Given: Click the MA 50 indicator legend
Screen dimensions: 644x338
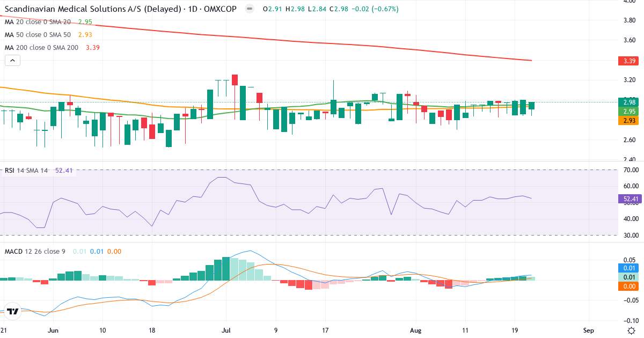Looking at the screenshot, I should [48, 34].
